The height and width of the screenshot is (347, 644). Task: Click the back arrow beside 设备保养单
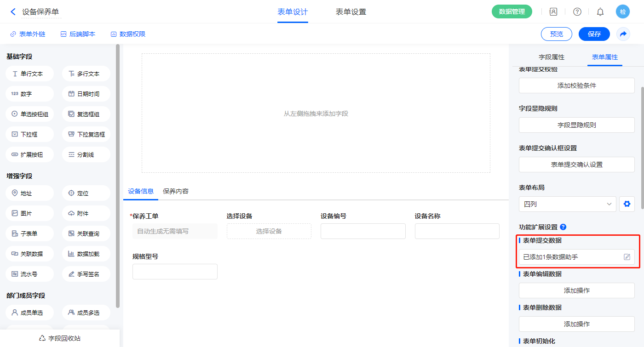13,12
